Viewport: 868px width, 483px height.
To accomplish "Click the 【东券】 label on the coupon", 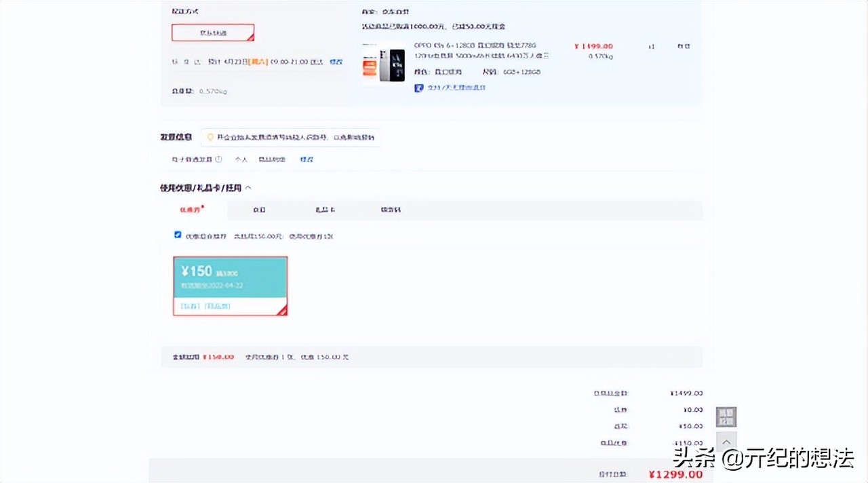I will tap(188, 307).
